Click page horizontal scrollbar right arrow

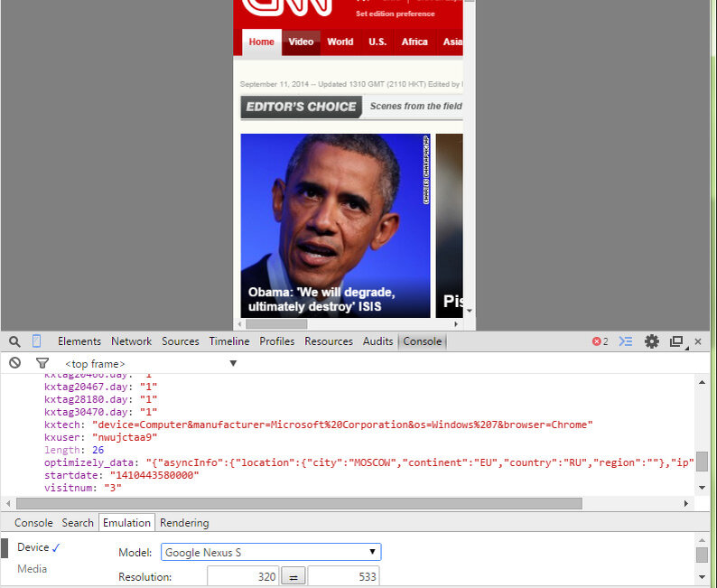click(456, 324)
